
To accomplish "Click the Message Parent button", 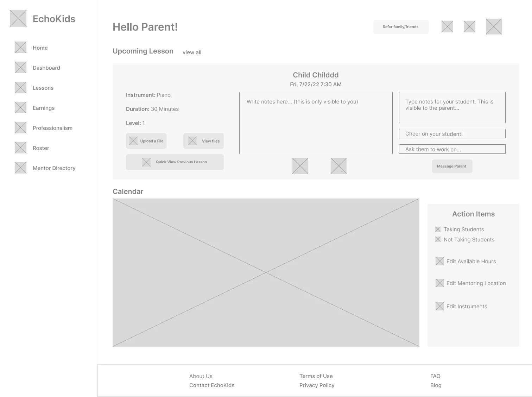I will click(x=452, y=166).
